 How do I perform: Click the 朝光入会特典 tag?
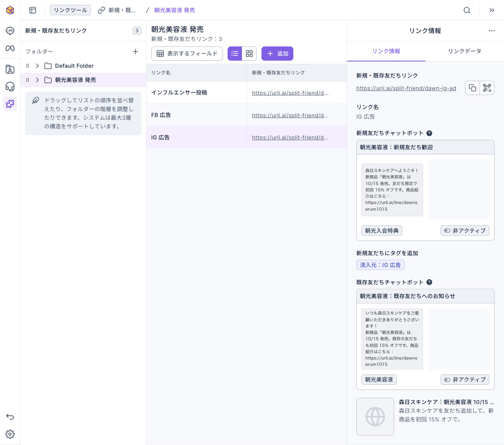click(x=382, y=231)
